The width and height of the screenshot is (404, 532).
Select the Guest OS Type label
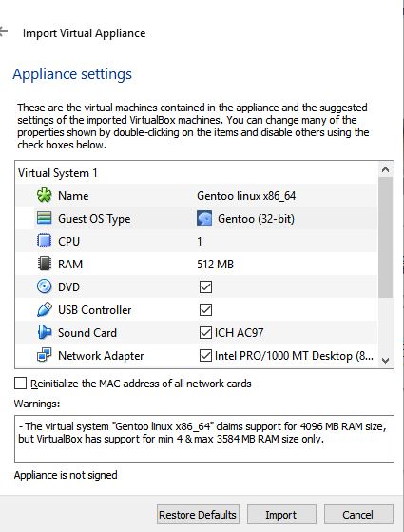[x=94, y=219]
